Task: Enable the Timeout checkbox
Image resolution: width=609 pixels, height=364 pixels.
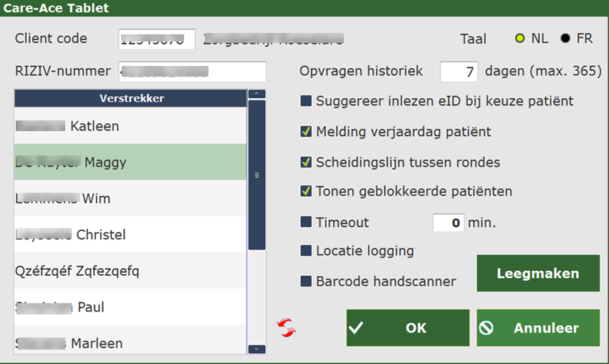Action: pos(306,222)
